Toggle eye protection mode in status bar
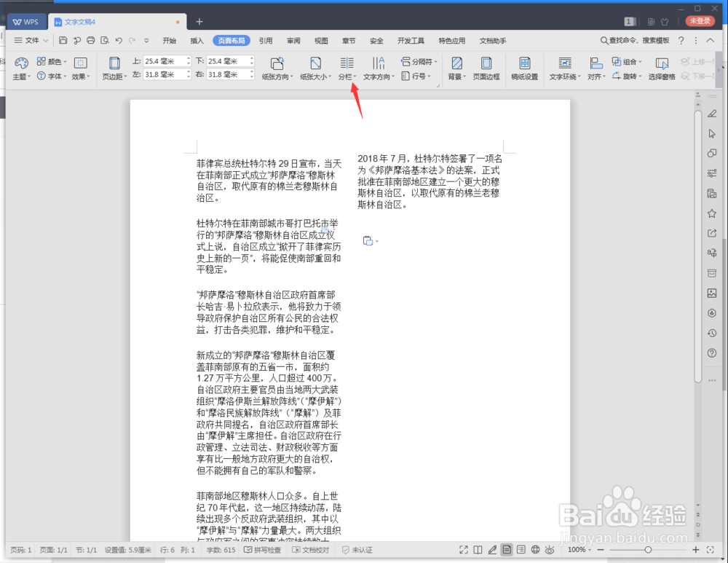Screen dimensions: 728x563 550,550
